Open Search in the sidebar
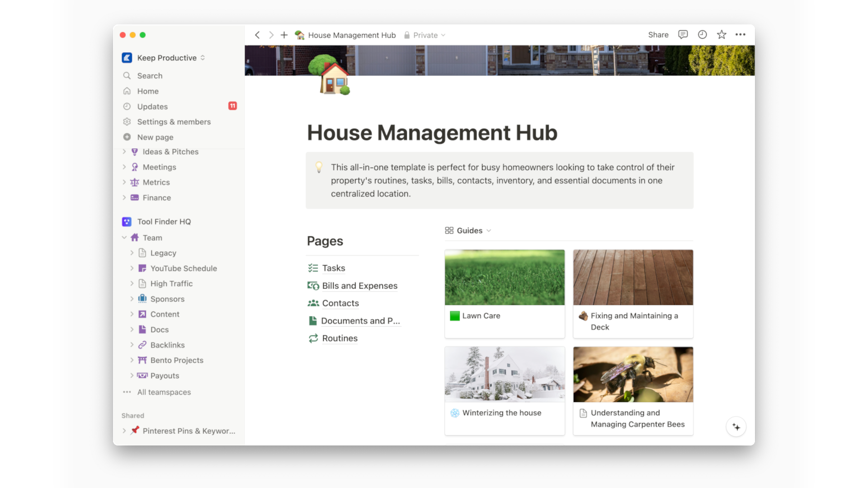868x488 pixels. 150,76
